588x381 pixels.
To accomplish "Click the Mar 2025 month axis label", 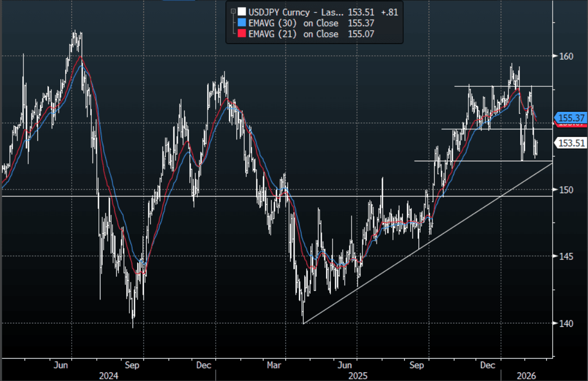I will coord(274,365).
